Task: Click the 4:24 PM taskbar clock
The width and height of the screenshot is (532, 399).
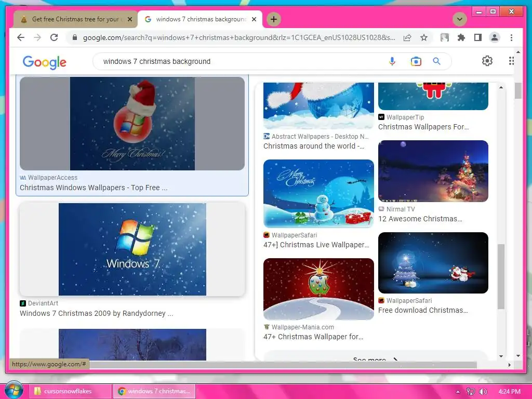Action: 509,392
